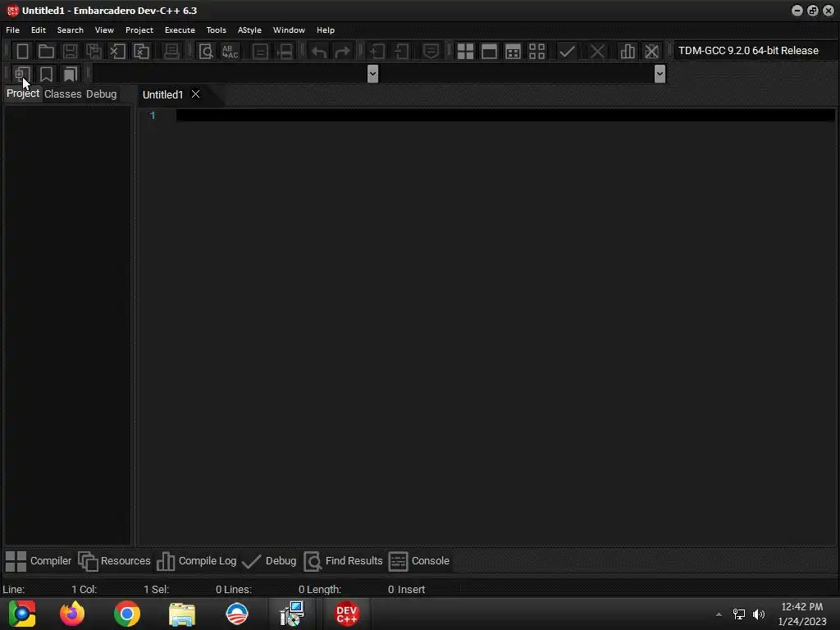Open the View menu

(104, 30)
